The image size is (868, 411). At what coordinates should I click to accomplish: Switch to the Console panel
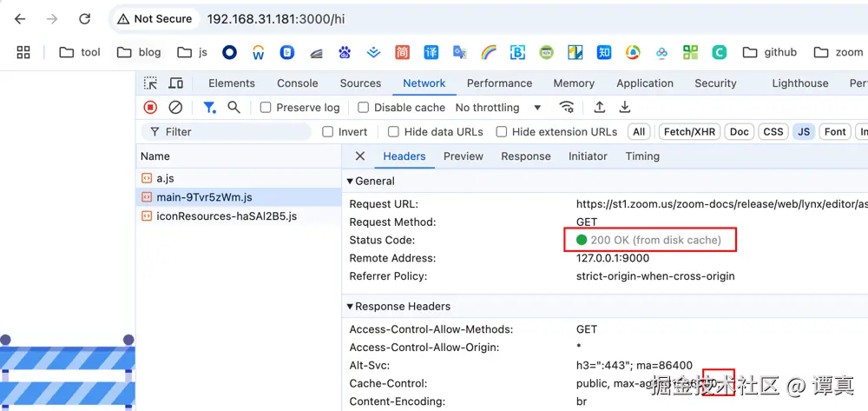pos(297,83)
